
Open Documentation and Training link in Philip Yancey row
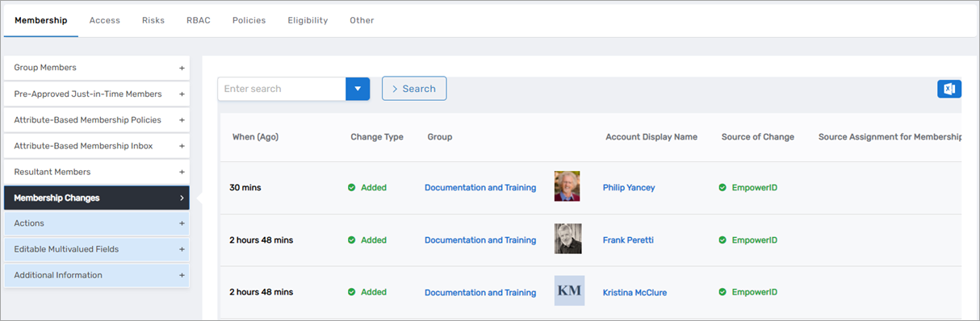tap(480, 188)
